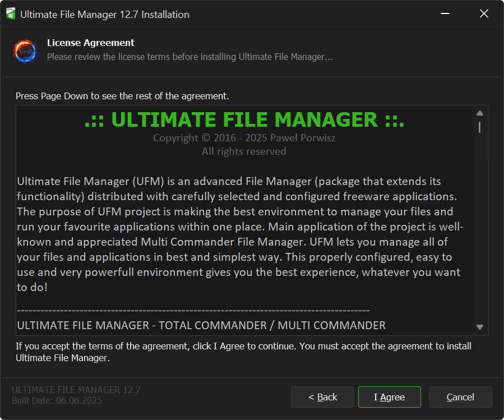This screenshot has height=420, width=504.
Task: Click the scrollbar down arrow
Action: point(480,327)
